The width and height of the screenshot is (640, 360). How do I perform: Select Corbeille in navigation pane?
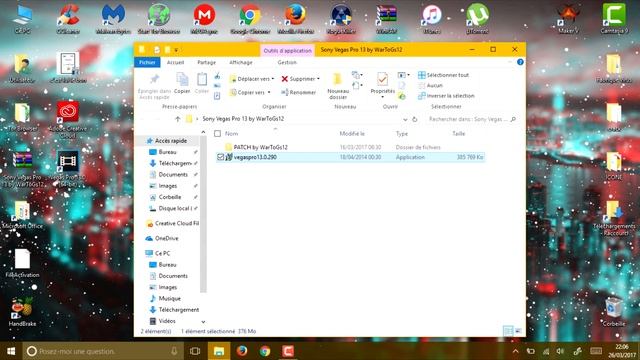point(169,197)
